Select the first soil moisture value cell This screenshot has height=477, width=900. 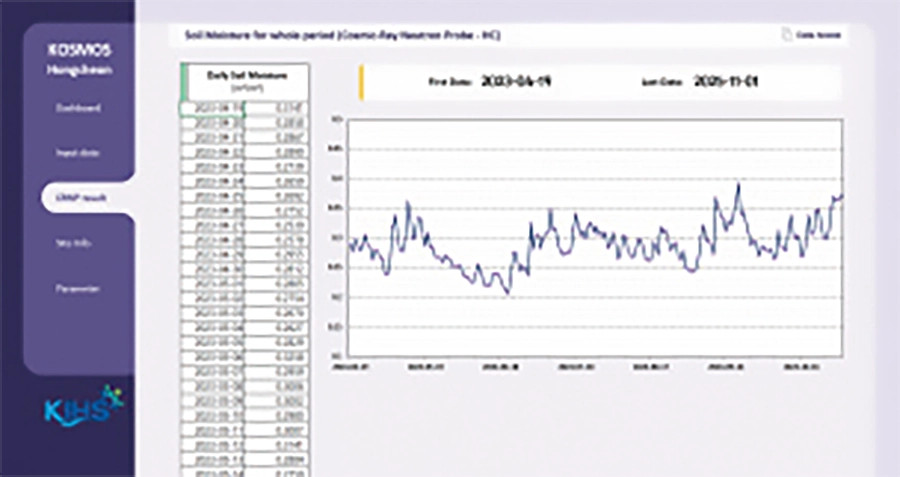click(x=277, y=108)
